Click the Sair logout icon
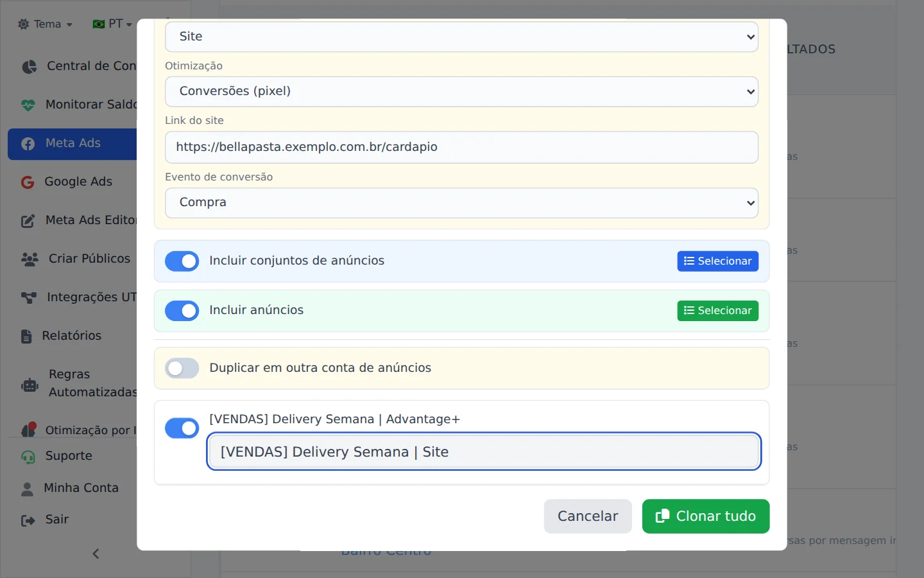The image size is (924, 578). 28,520
